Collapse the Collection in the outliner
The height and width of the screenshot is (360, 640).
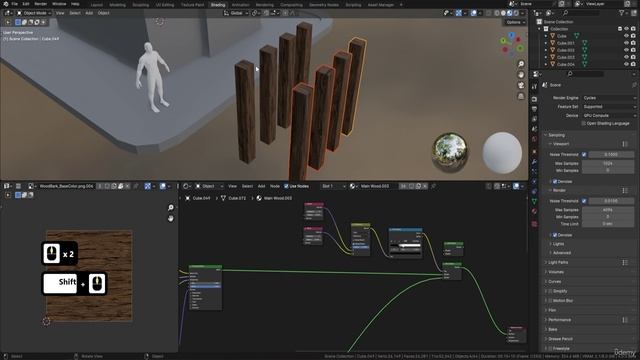pyautogui.click(x=540, y=29)
